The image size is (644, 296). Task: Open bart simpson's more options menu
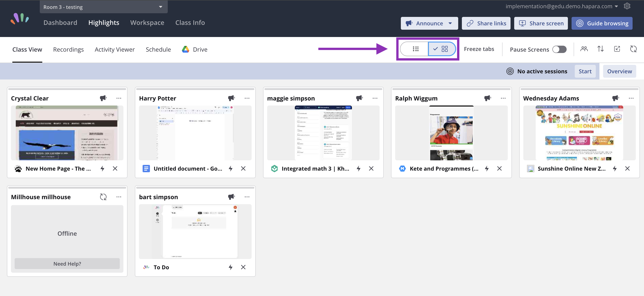247,197
